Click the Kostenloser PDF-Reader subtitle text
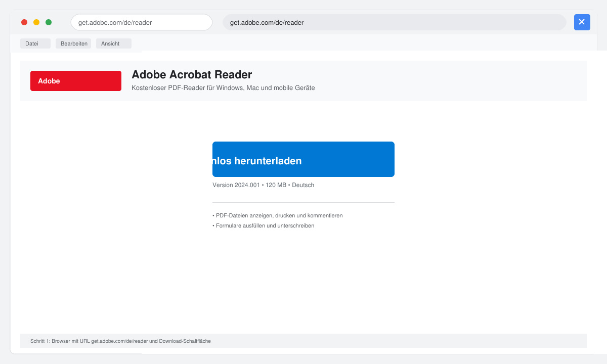 coord(223,88)
